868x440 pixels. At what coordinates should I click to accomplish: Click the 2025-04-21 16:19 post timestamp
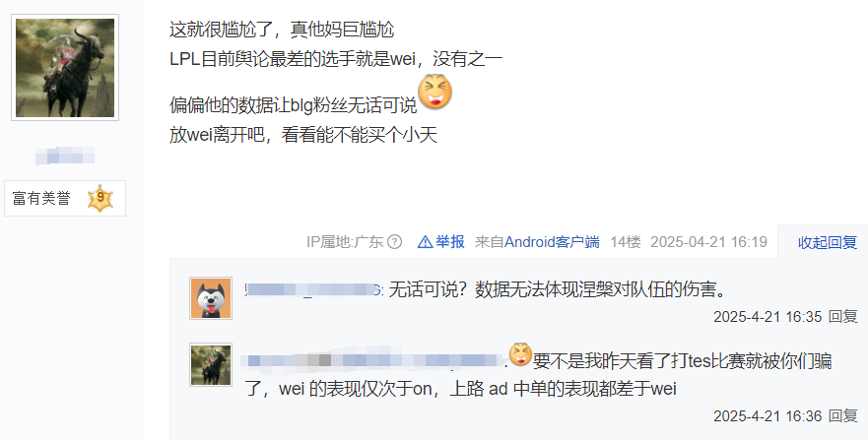pos(708,241)
